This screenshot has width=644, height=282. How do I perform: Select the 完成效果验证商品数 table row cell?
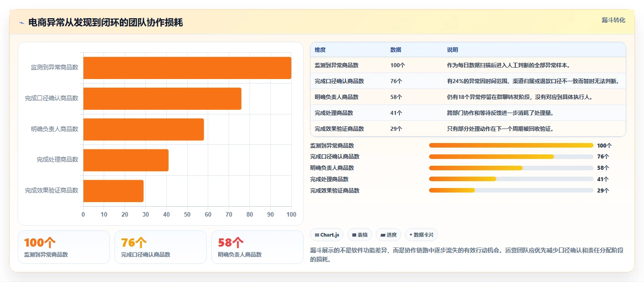pyautogui.click(x=339, y=129)
